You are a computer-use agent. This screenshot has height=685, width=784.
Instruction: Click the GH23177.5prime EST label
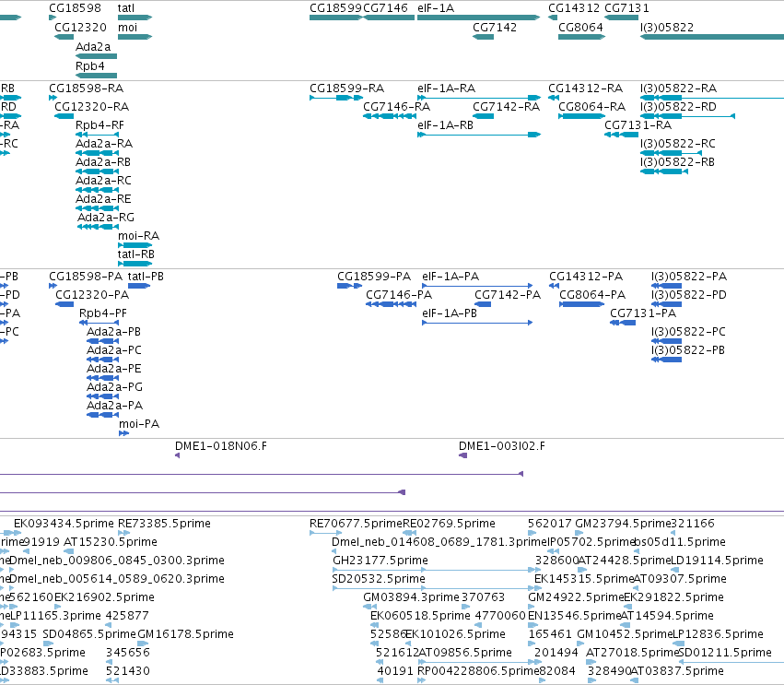coord(380,561)
